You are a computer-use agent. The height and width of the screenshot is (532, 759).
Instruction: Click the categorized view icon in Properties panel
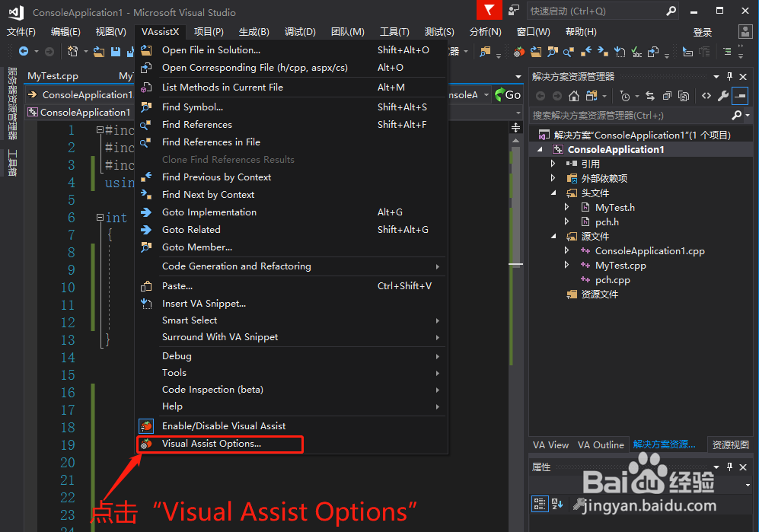tap(539, 504)
